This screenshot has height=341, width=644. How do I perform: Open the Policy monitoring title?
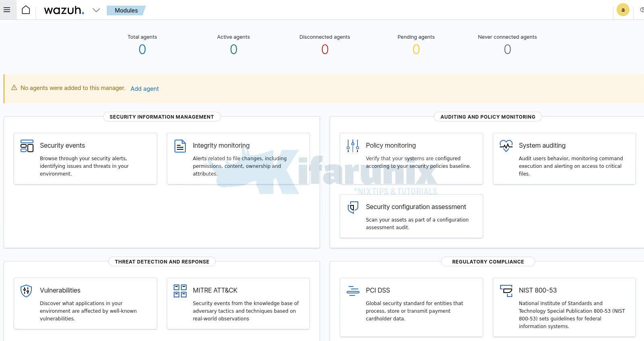[x=391, y=146]
